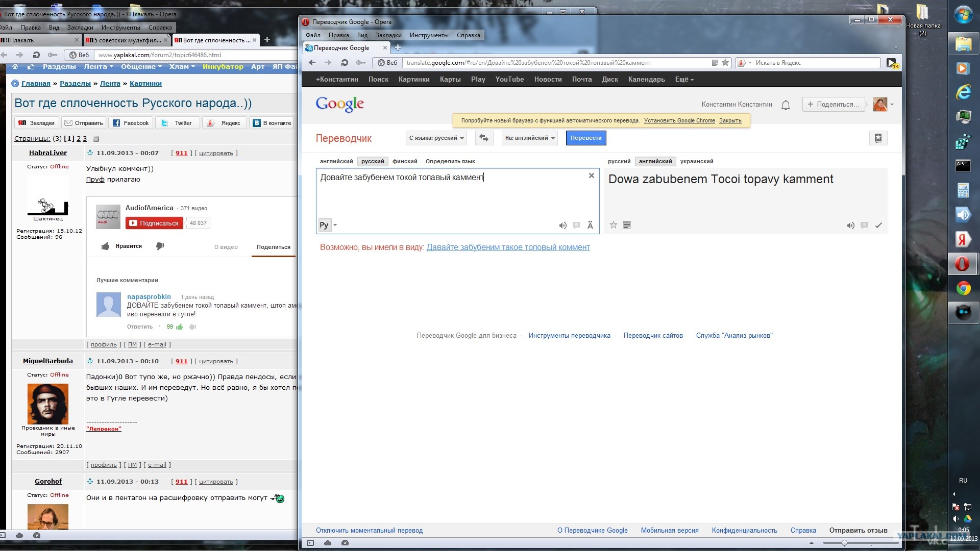Click the YaPlakal home icon
This screenshot has width=980, height=551.
pos(15,67)
